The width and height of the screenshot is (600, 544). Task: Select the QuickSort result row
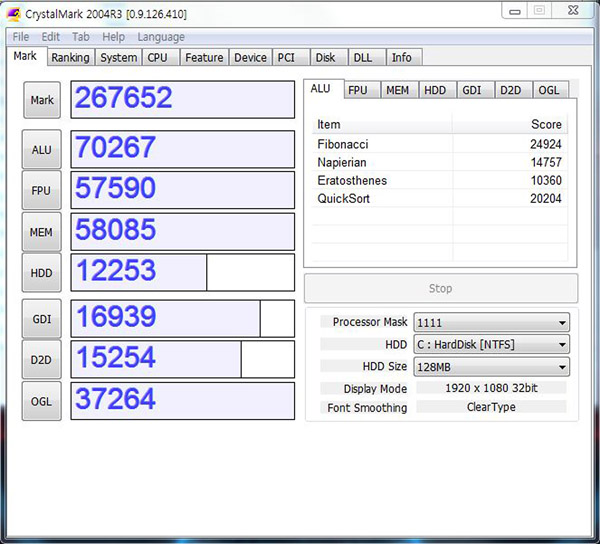(x=440, y=198)
